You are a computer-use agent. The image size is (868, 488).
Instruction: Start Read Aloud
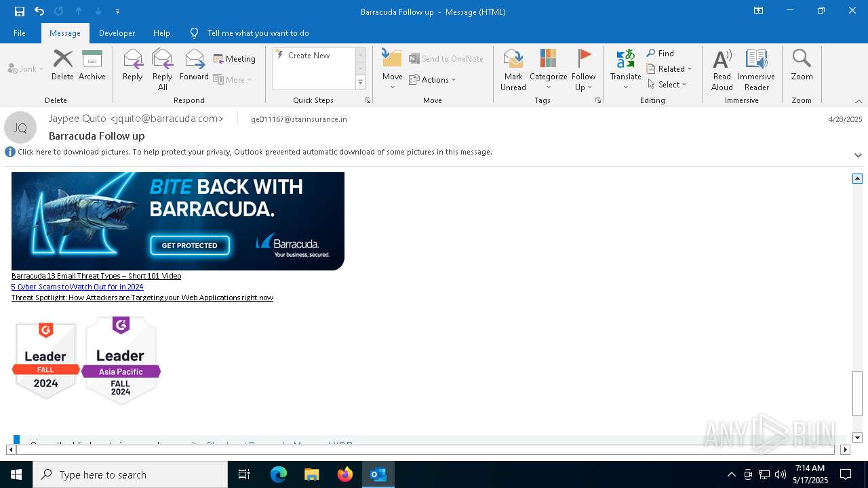[x=722, y=70]
